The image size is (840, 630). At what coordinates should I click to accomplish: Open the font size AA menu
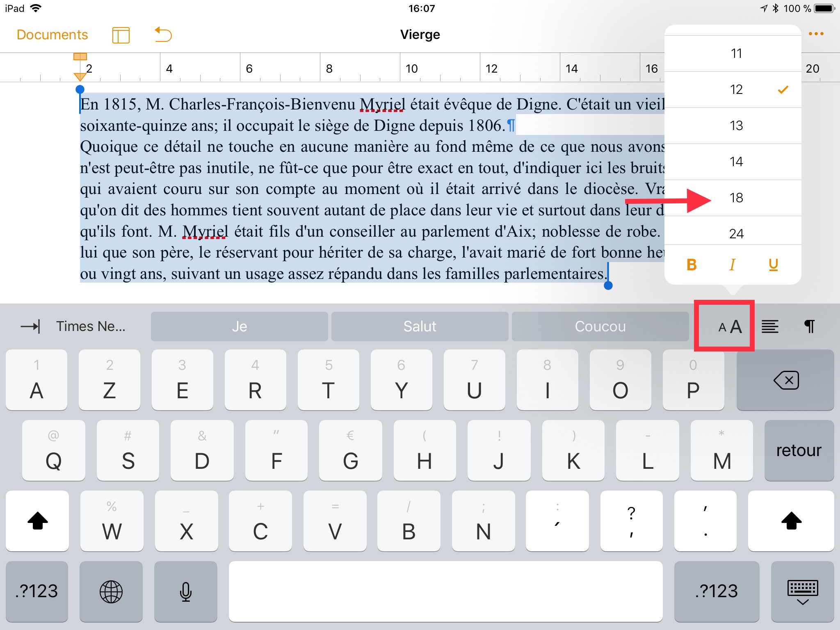click(x=730, y=326)
